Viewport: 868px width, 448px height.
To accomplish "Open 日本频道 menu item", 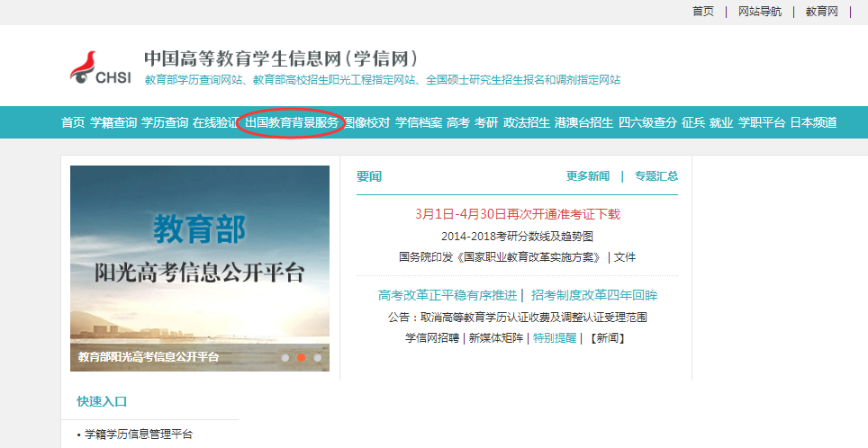I will point(813,122).
